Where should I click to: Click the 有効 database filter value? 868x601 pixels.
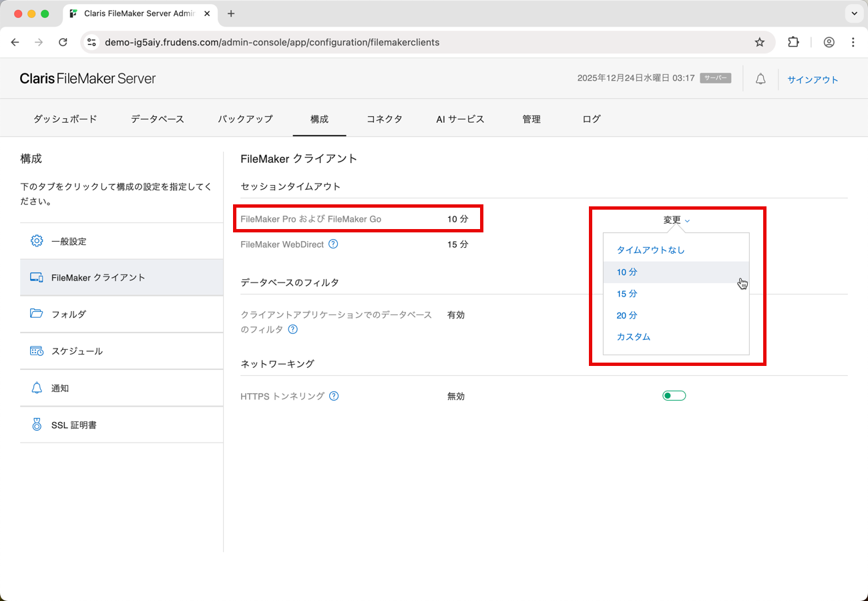click(456, 315)
